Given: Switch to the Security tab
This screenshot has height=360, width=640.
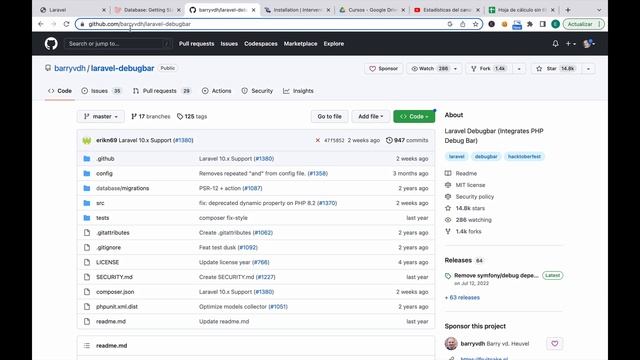Looking at the screenshot, I should coord(257,91).
